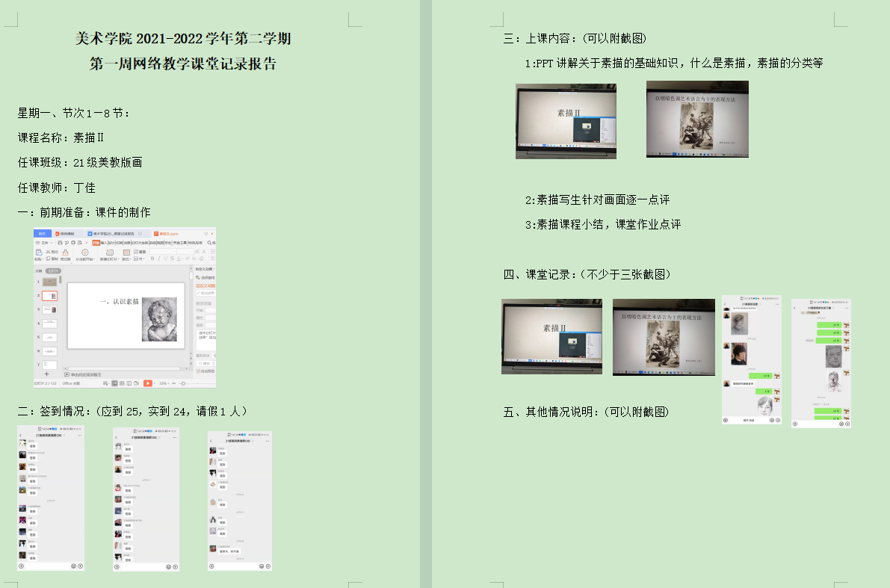Image resolution: width=890 pixels, height=588 pixels.
Task: Click the zoom slider handle in the status bar
Action: [x=183, y=383]
